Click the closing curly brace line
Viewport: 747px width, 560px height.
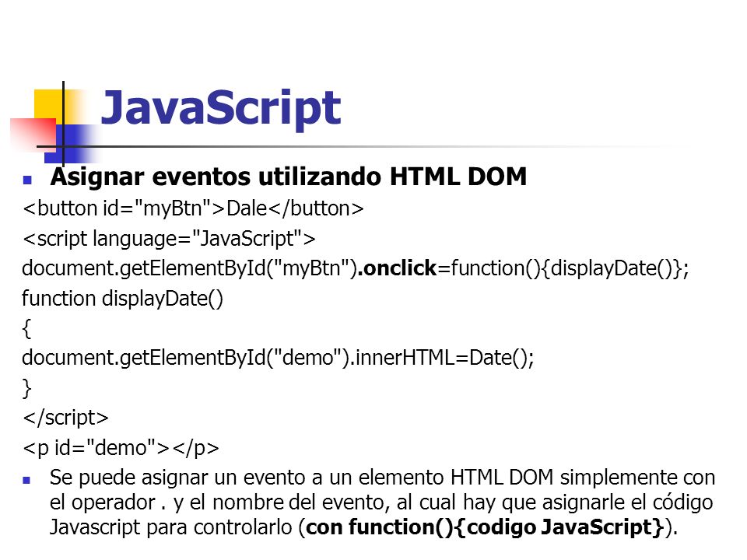pos(26,387)
